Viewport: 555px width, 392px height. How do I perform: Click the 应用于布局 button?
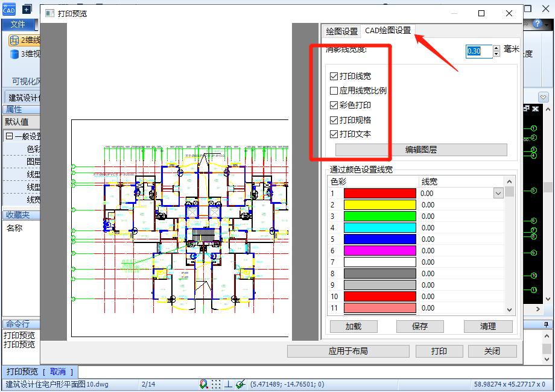[x=348, y=351]
